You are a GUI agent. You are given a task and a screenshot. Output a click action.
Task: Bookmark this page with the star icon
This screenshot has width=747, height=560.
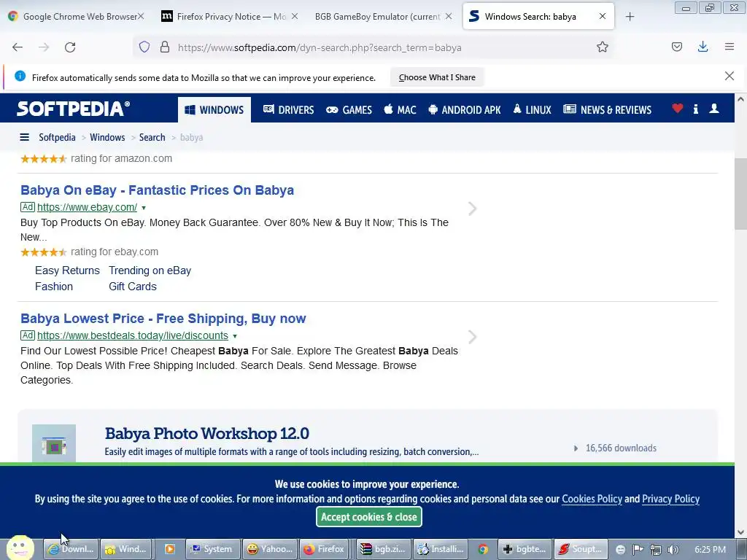[x=602, y=47]
